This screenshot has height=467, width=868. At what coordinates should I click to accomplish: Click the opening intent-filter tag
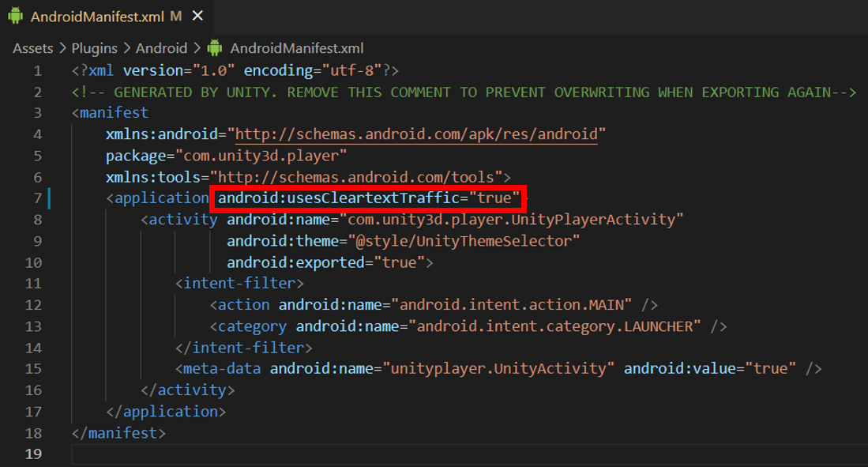239,284
